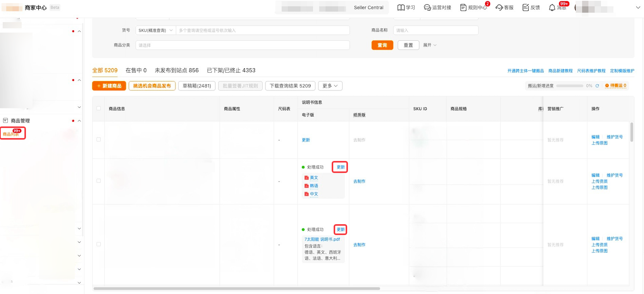Open the 韩语 PDF manual file
This screenshot has height=294, width=644.
[x=314, y=186]
